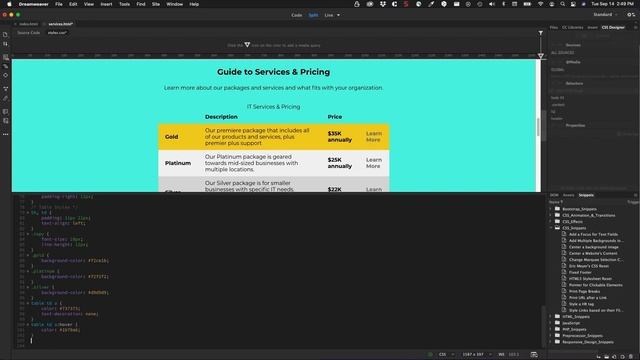640x360 pixels.
Task: Open Customize Toolbar ellipsis icon
Action: [5, 134]
